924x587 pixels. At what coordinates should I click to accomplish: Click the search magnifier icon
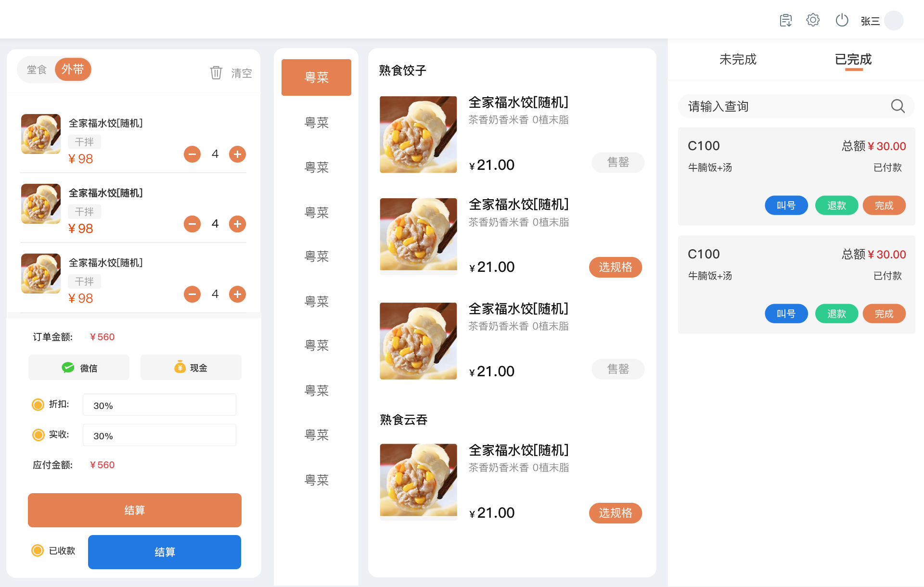898,106
